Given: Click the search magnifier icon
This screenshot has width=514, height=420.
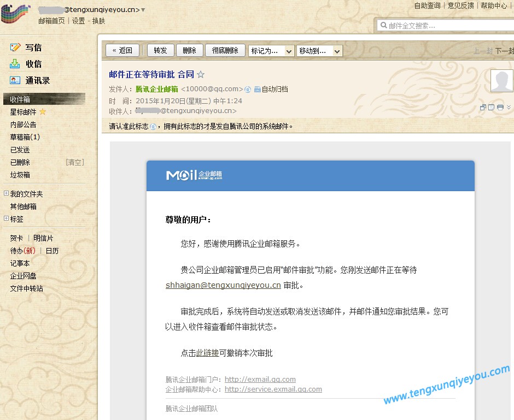Looking at the screenshot, I should pos(383,25).
